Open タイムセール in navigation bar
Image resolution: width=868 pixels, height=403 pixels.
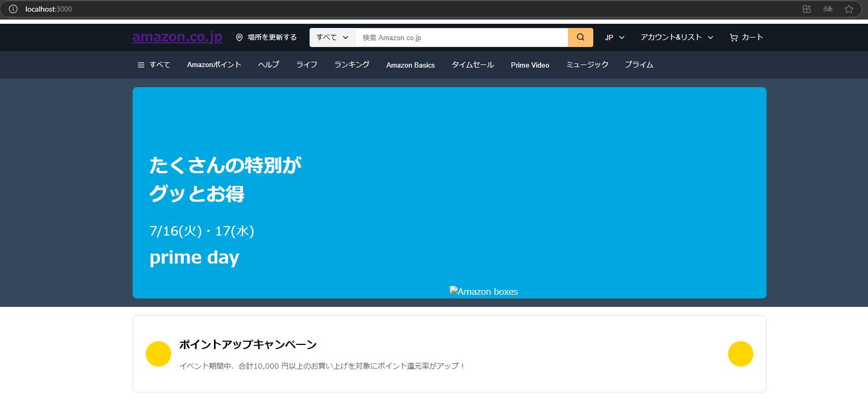click(x=473, y=65)
